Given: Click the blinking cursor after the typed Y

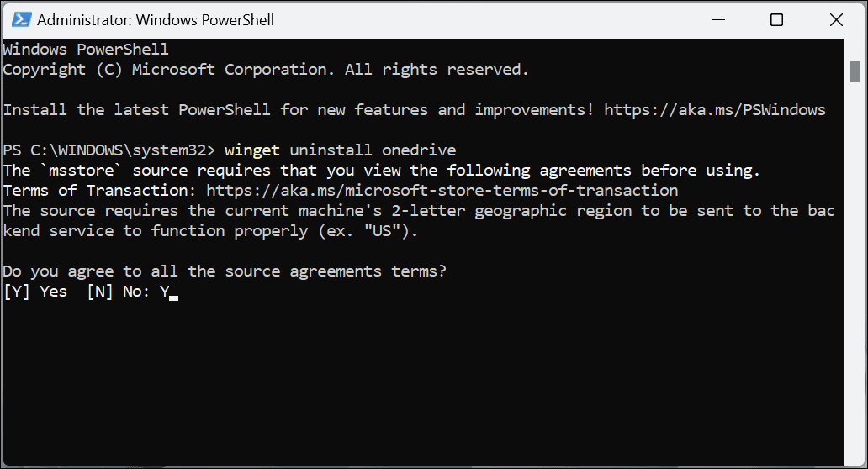Looking at the screenshot, I should pos(173,293).
